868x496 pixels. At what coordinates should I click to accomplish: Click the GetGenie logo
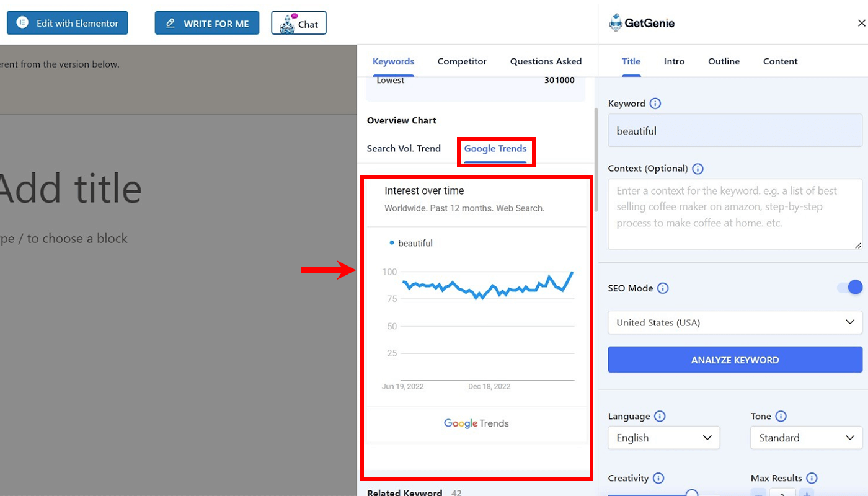[x=642, y=23]
